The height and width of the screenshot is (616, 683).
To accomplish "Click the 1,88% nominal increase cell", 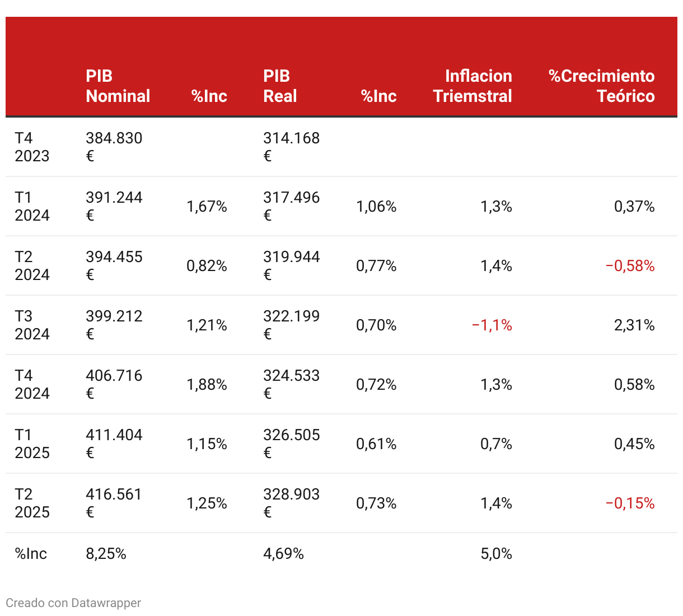I will [x=207, y=384].
